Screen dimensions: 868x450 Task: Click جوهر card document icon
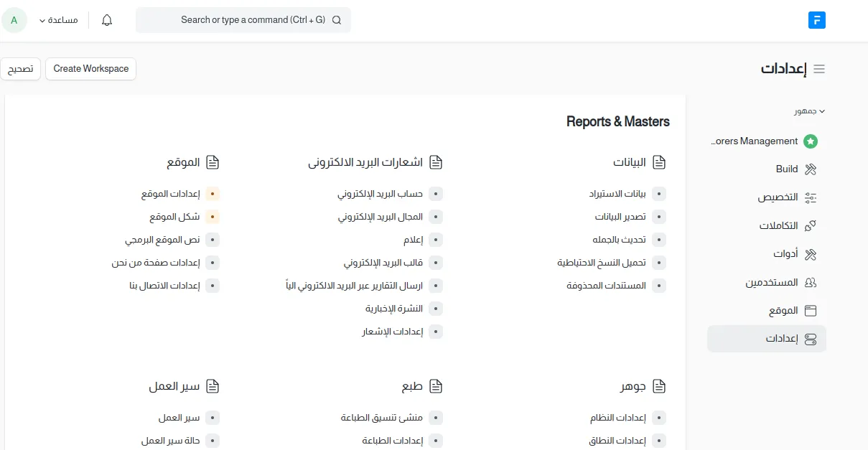(659, 387)
